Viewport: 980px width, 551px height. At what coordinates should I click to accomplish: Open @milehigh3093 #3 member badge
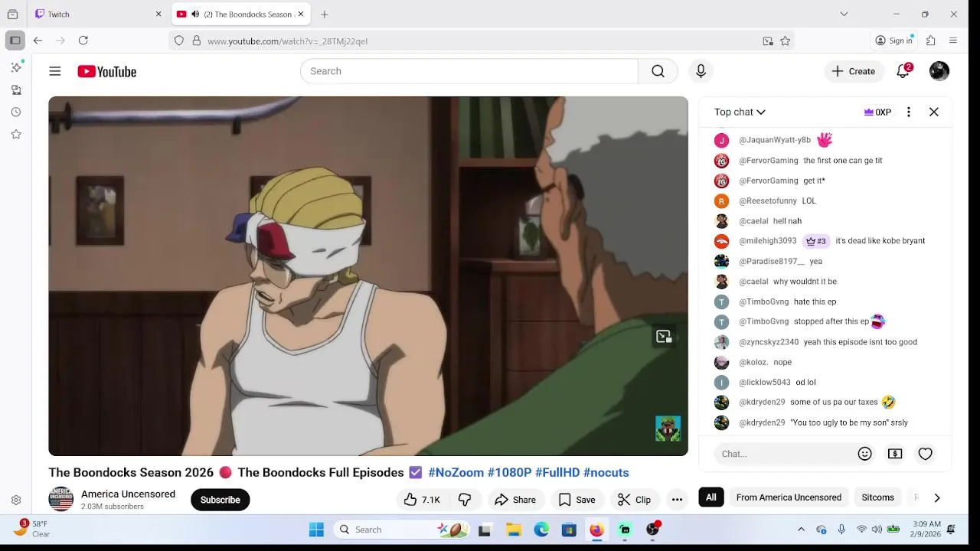815,241
